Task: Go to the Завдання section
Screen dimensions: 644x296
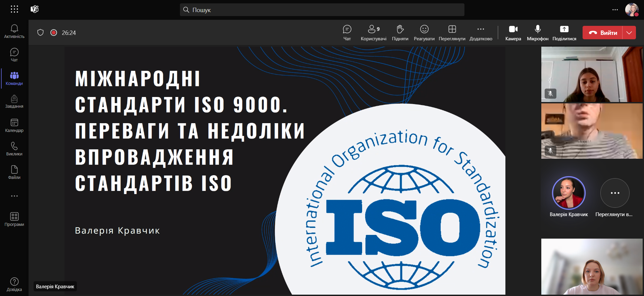Action: 14,102
